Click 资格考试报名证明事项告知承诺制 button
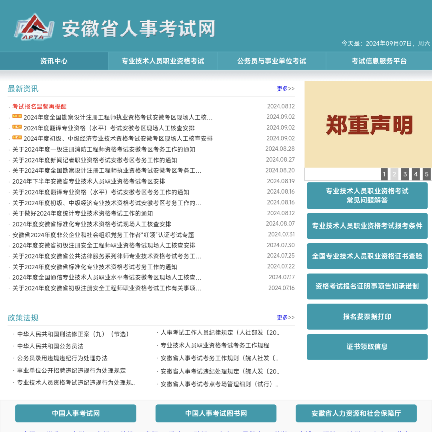The height and width of the screenshot is (432, 432). [367, 286]
